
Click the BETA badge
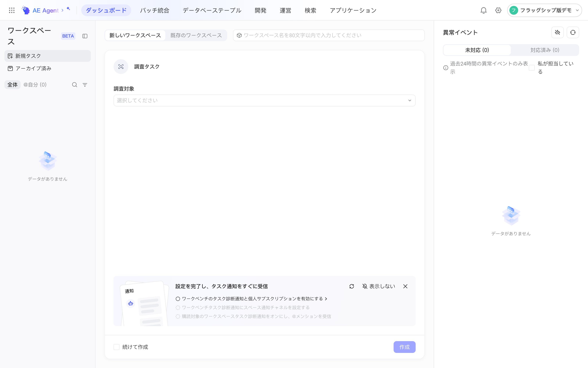[x=68, y=36]
